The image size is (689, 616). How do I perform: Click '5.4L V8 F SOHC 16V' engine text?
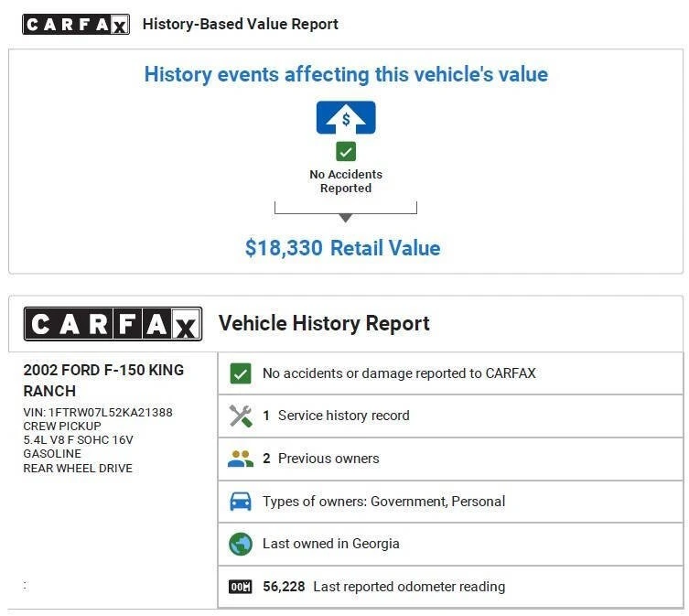(x=78, y=440)
